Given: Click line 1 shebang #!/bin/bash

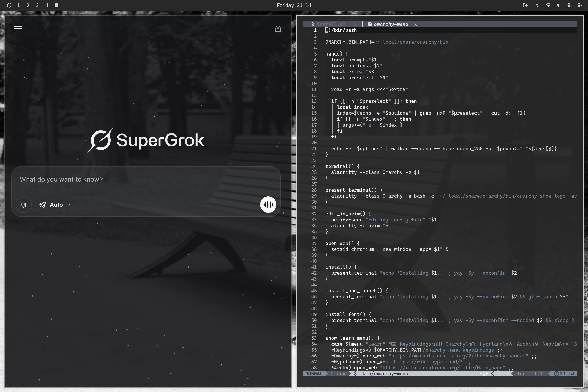Looking at the screenshot, I should point(341,30).
